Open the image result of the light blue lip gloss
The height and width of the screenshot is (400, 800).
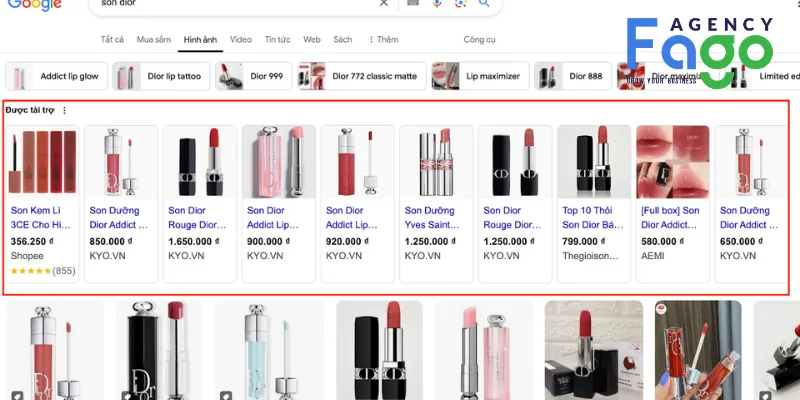tap(268, 350)
